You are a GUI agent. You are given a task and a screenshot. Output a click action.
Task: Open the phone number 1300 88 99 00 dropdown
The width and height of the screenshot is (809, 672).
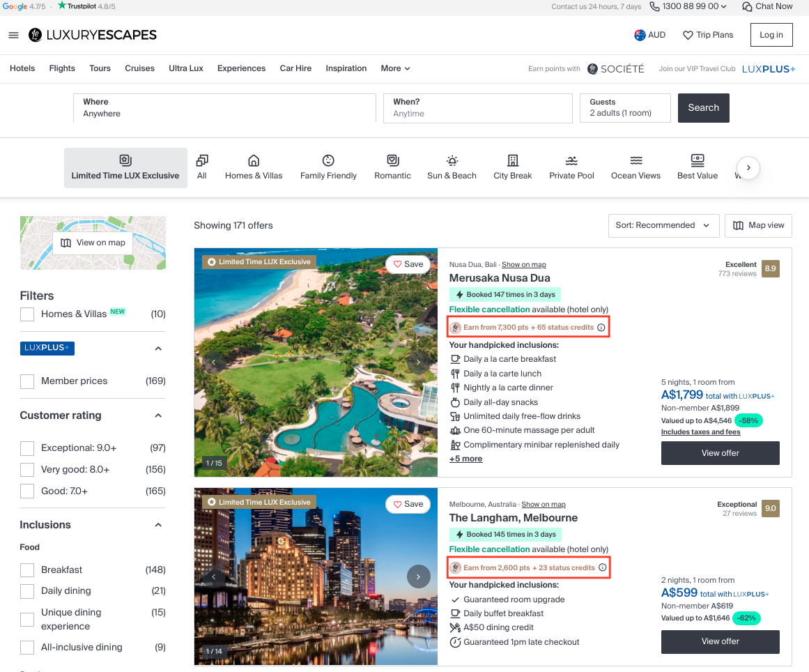(688, 6)
